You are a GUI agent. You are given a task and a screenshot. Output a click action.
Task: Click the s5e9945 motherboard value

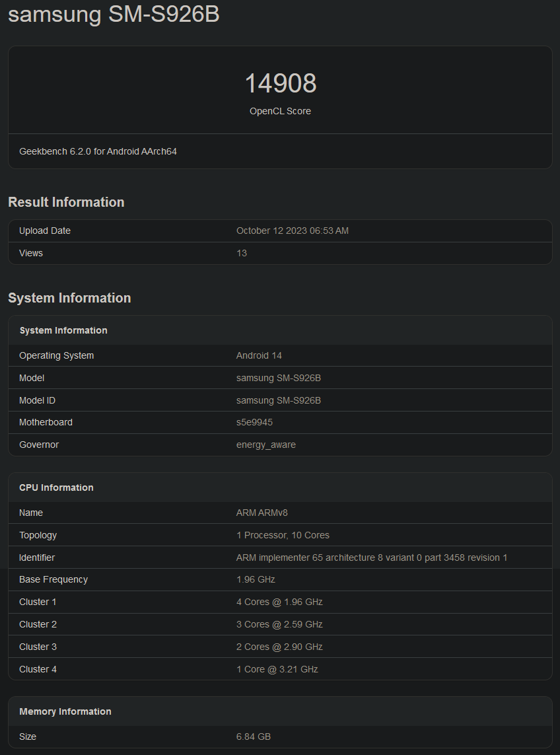(x=254, y=422)
